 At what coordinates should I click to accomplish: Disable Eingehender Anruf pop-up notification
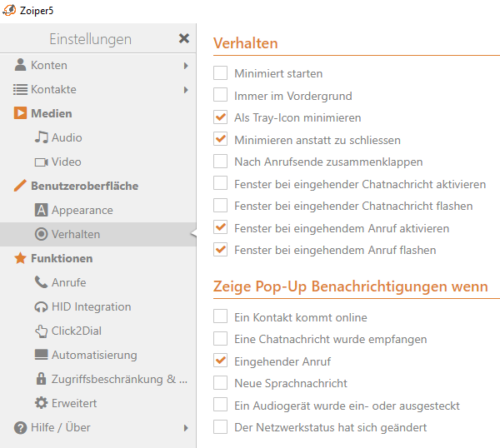tap(220, 361)
